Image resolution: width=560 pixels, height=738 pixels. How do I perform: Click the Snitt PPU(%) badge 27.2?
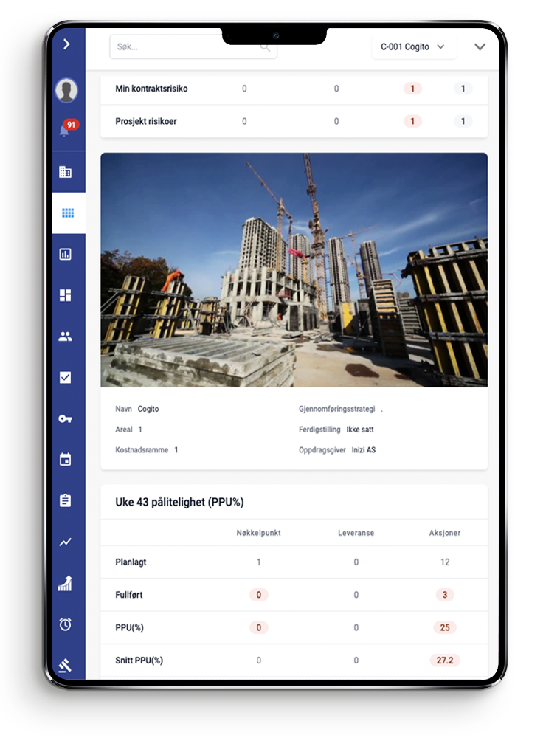pos(445,661)
